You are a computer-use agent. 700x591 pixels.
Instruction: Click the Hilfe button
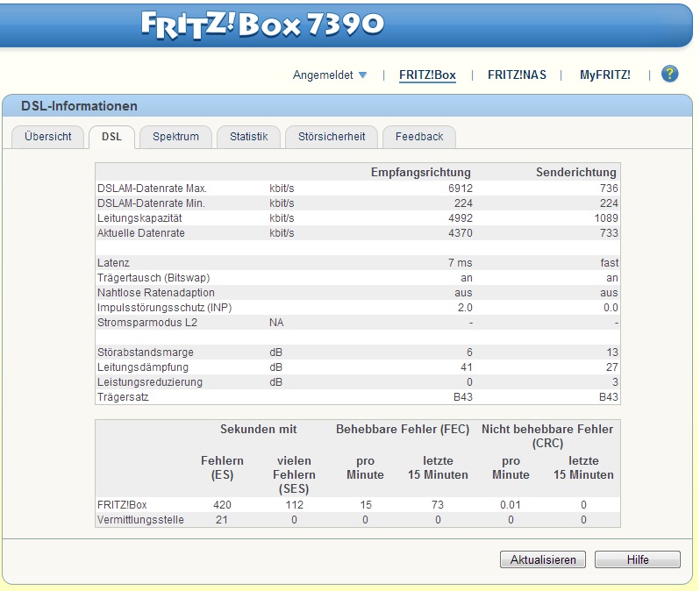coord(638,559)
